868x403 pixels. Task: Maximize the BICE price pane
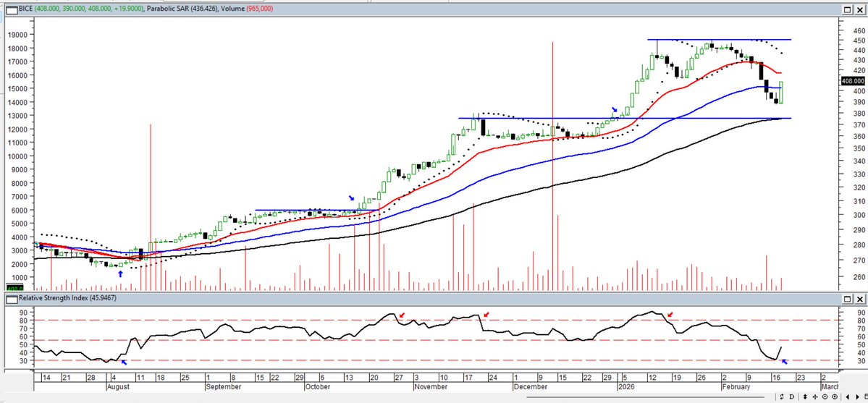click(x=848, y=9)
